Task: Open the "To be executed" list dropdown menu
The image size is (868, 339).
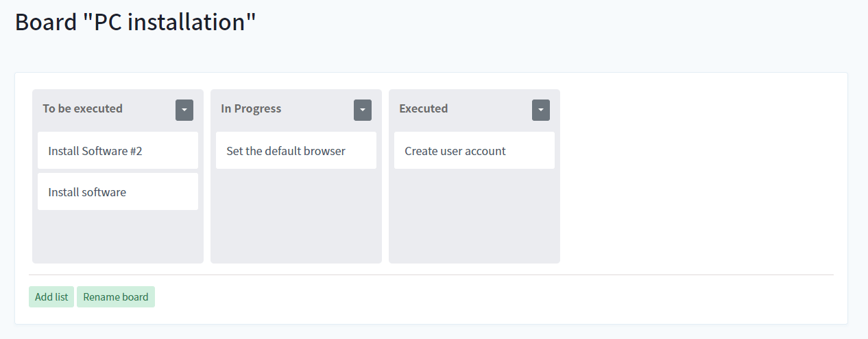Action: click(184, 110)
